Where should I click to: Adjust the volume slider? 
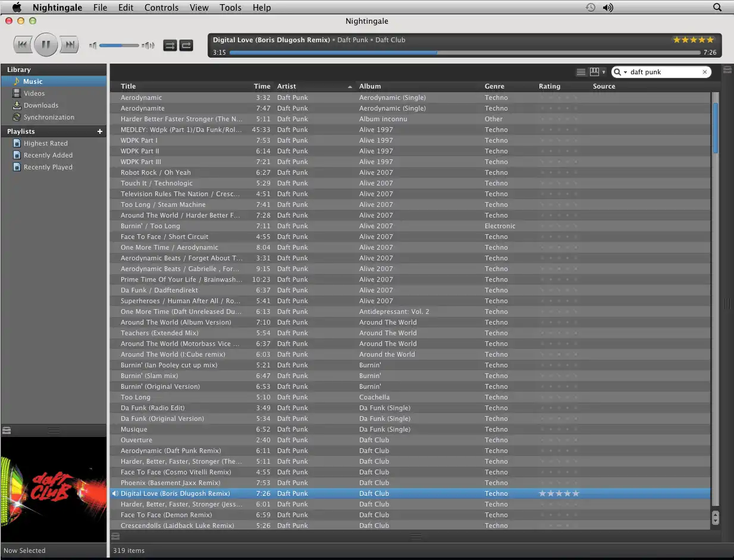pyautogui.click(x=119, y=45)
